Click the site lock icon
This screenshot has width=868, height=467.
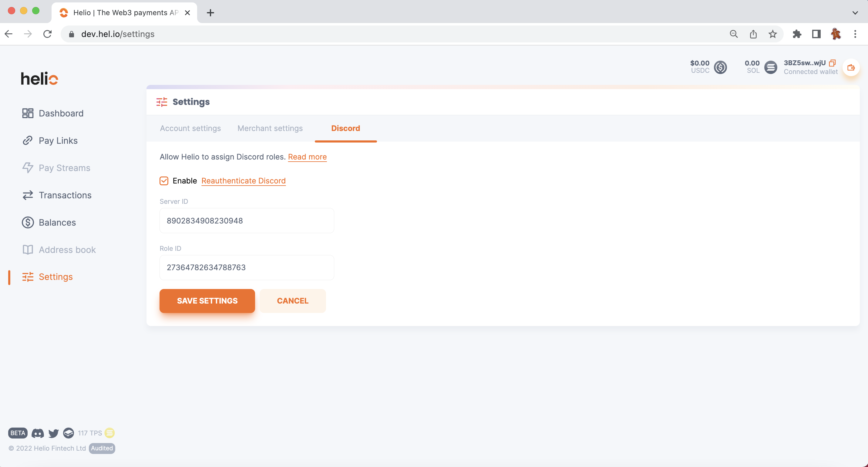point(71,34)
